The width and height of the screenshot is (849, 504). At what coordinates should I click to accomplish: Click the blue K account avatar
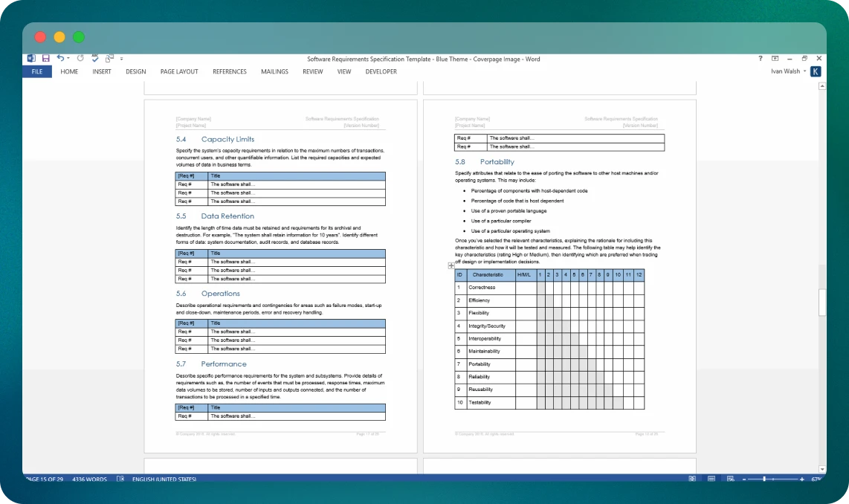(x=816, y=72)
